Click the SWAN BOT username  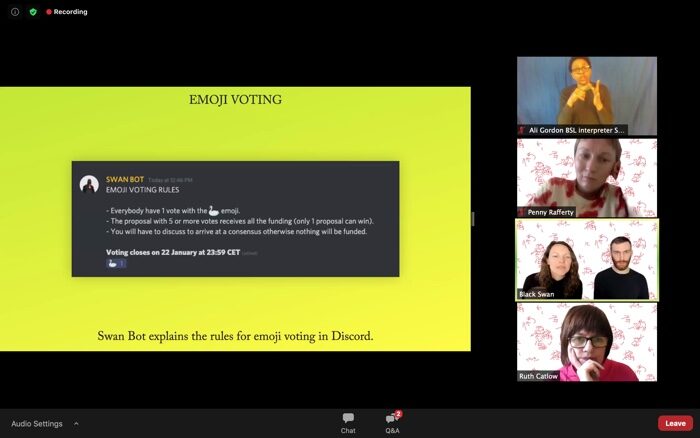click(x=123, y=179)
